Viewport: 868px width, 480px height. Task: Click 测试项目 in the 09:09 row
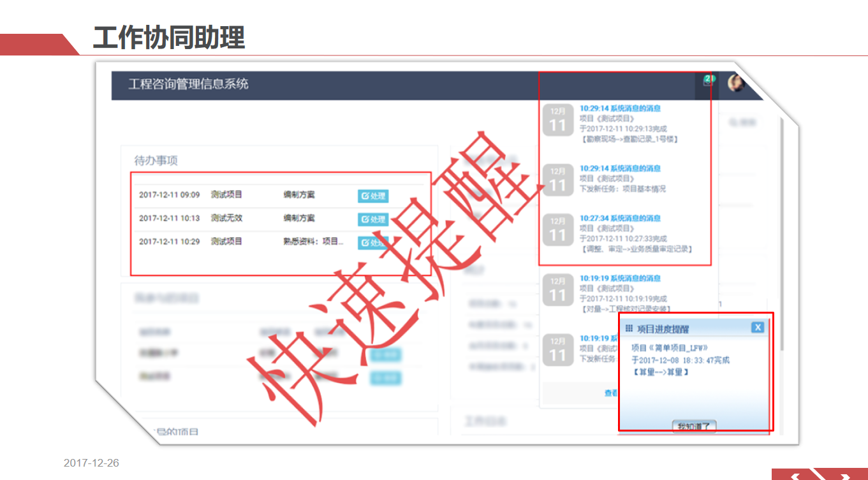[226, 194]
